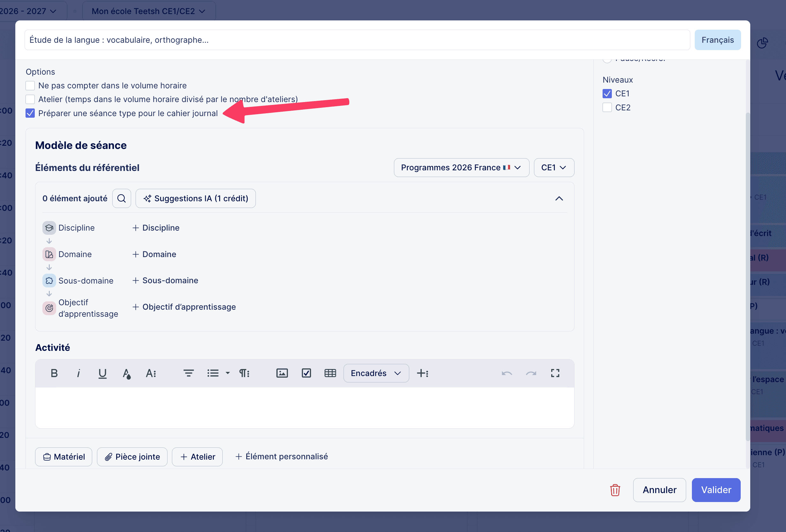Click Suggestions IA (1 crédit)

click(x=196, y=198)
